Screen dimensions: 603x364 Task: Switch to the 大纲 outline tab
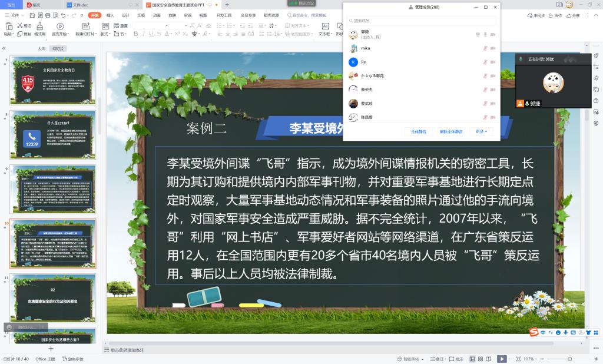tap(41, 48)
